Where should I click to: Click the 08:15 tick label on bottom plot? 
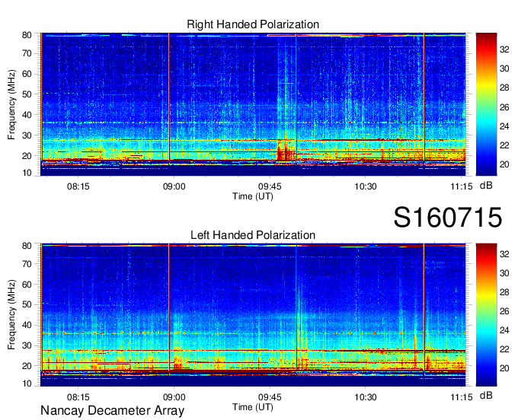pyautogui.click(x=78, y=397)
